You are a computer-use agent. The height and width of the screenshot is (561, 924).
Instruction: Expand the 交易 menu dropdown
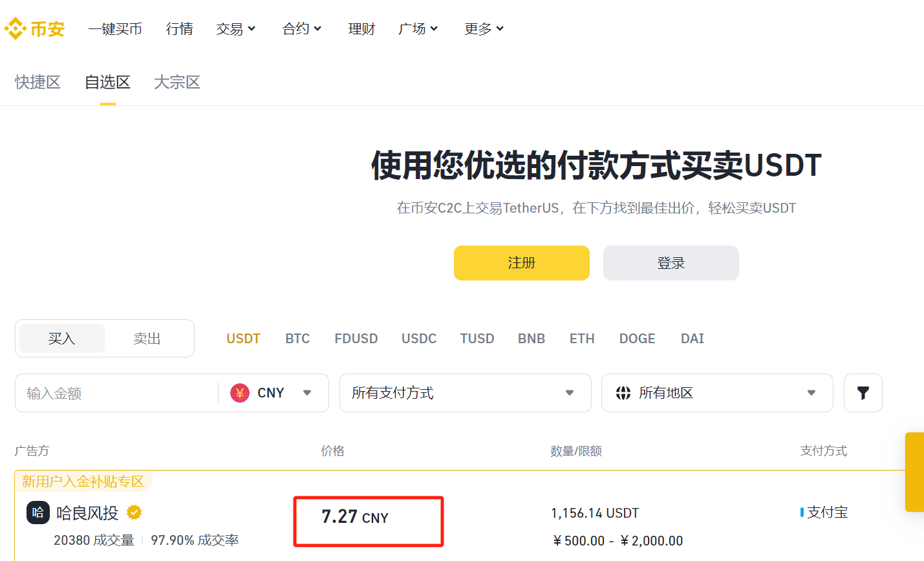pyautogui.click(x=236, y=29)
